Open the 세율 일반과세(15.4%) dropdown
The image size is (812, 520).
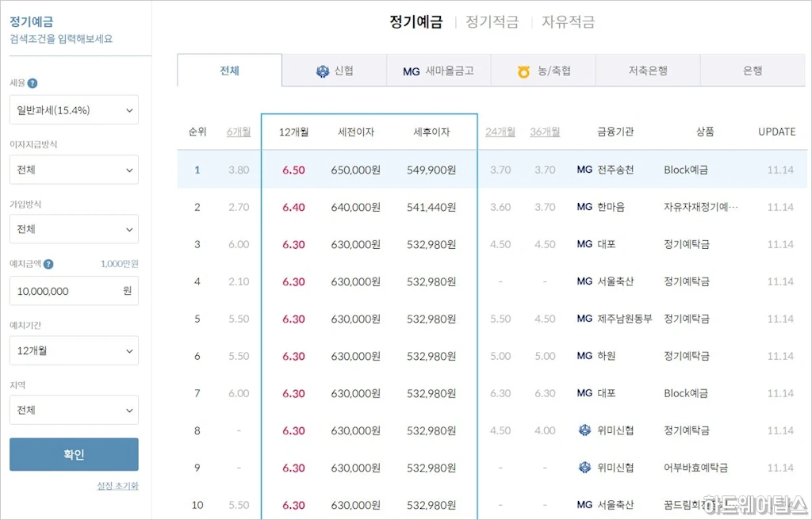pos(74,110)
